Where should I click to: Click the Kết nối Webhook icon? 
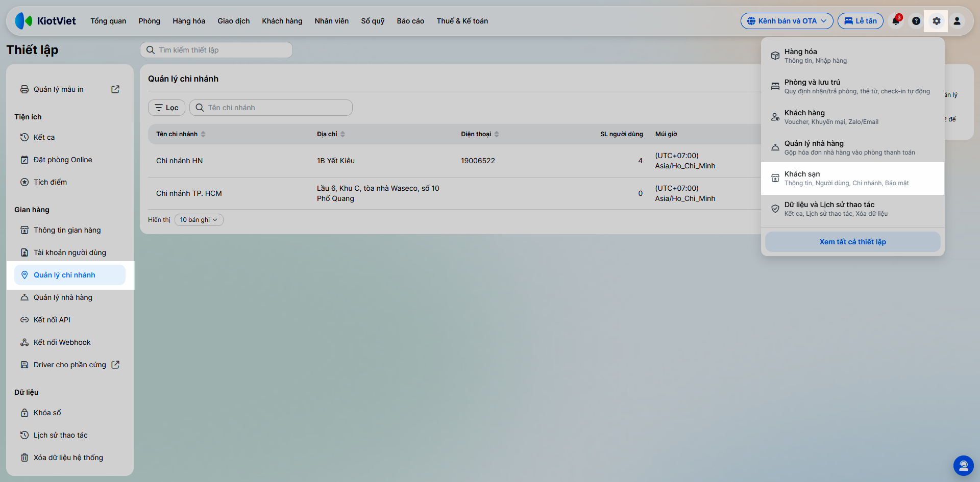click(24, 342)
